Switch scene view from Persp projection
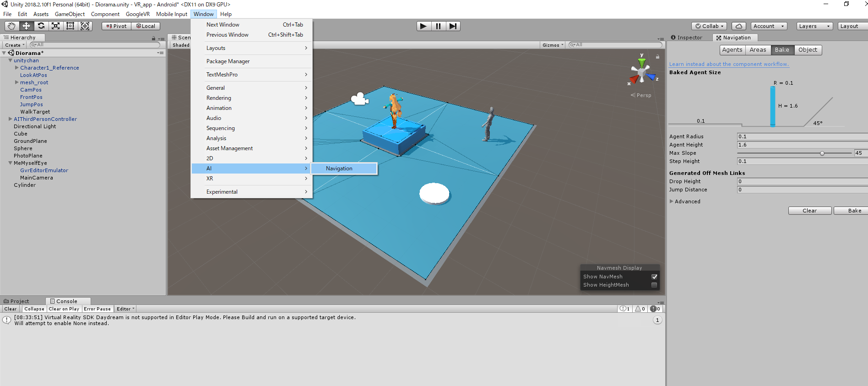This screenshot has width=868, height=386. (x=641, y=95)
